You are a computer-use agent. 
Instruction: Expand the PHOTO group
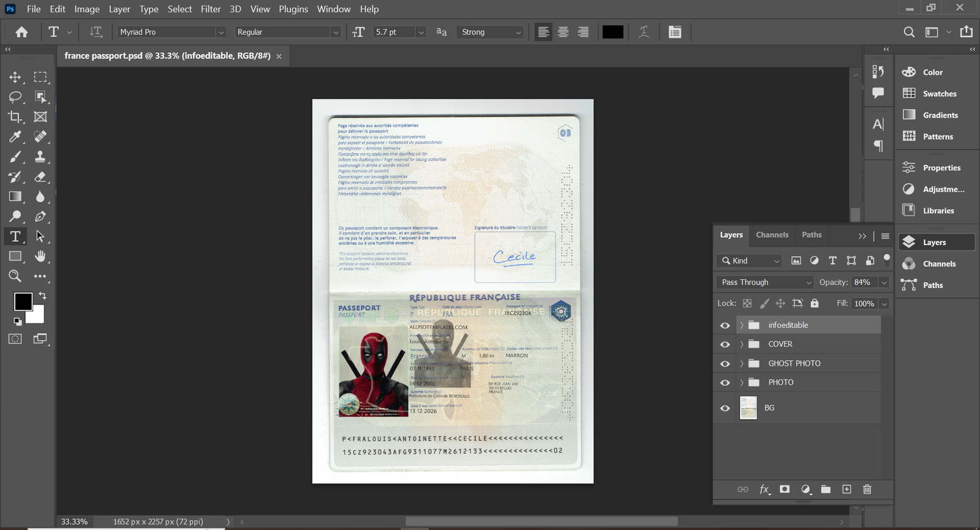pyautogui.click(x=742, y=382)
